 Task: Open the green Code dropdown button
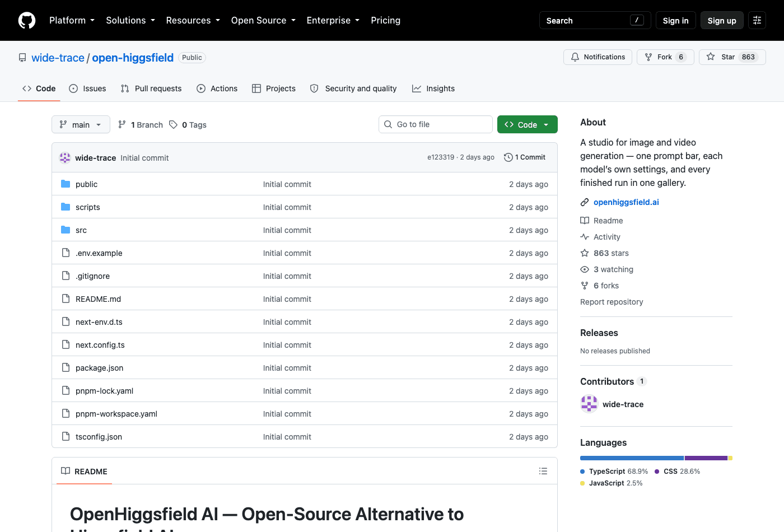pyautogui.click(x=527, y=124)
